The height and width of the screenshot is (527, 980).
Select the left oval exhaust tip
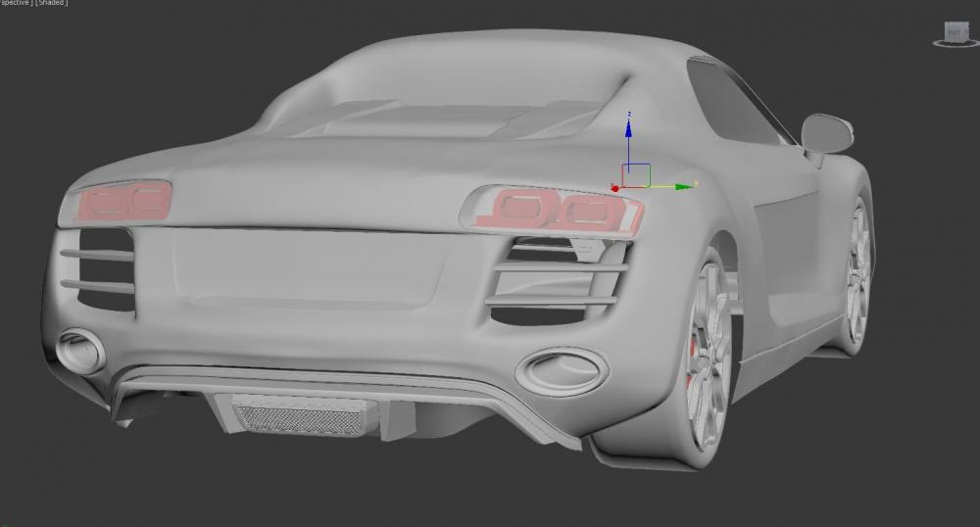(x=80, y=351)
